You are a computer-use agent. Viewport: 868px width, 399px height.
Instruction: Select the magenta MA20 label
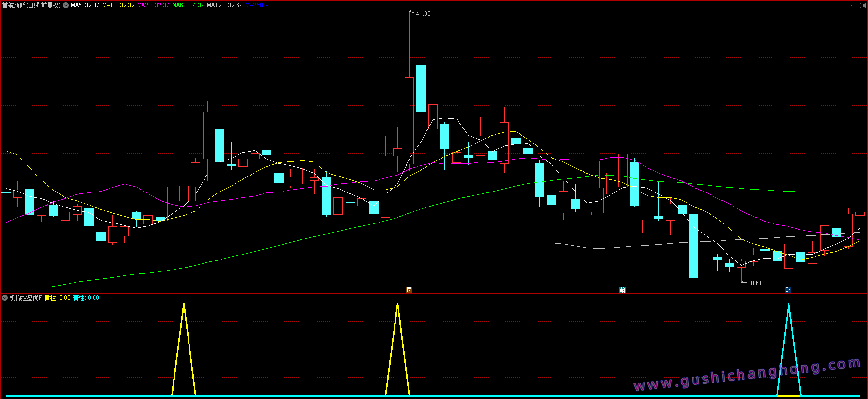(x=153, y=5)
